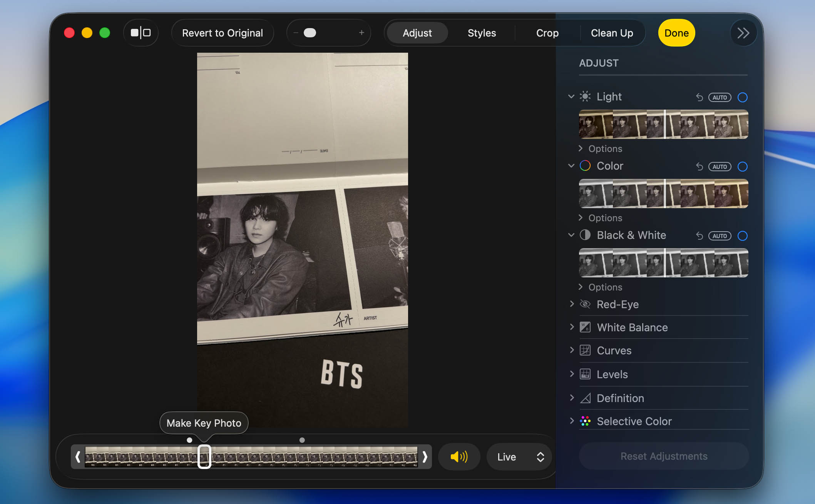815x504 pixels.
Task: Click the Selective Color dots icon
Action: point(585,421)
